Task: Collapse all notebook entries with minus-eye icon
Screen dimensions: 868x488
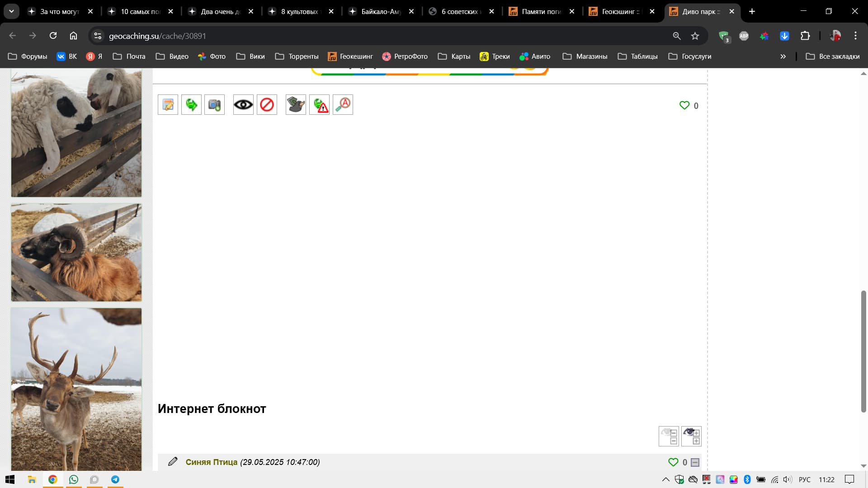Action: click(669, 436)
